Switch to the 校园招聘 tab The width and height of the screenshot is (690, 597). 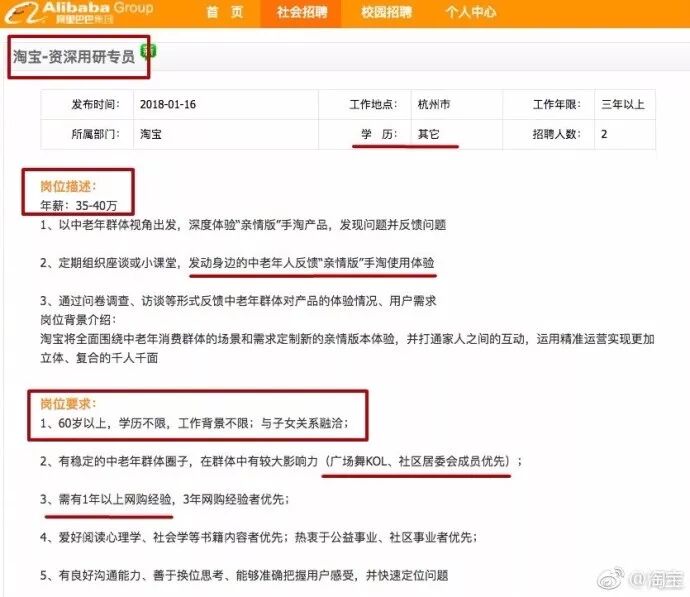pyautogui.click(x=386, y=12)
